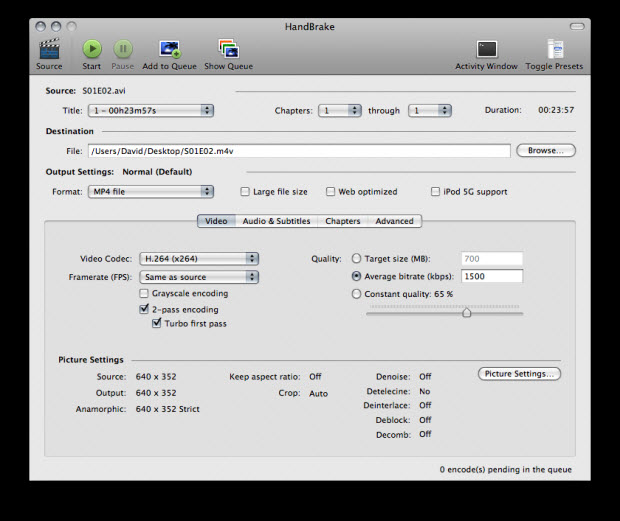Open the Activity Window icon
The height and width of the screenshot is (521, 620).
[x=486, y=49]
